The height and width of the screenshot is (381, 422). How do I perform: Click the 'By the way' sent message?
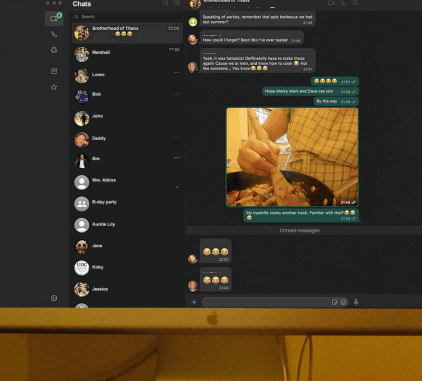tap(336, 101)
